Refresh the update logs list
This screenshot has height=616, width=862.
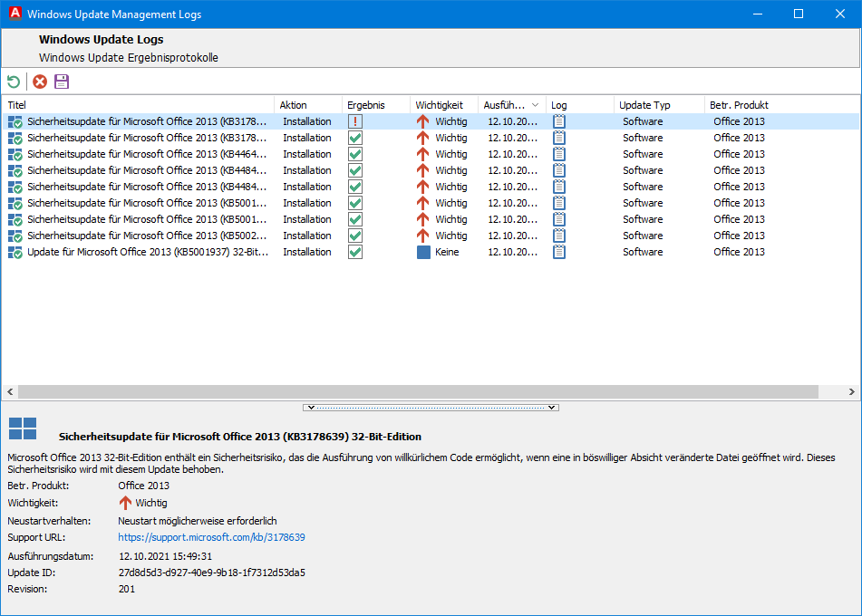(x=14, y=82)
